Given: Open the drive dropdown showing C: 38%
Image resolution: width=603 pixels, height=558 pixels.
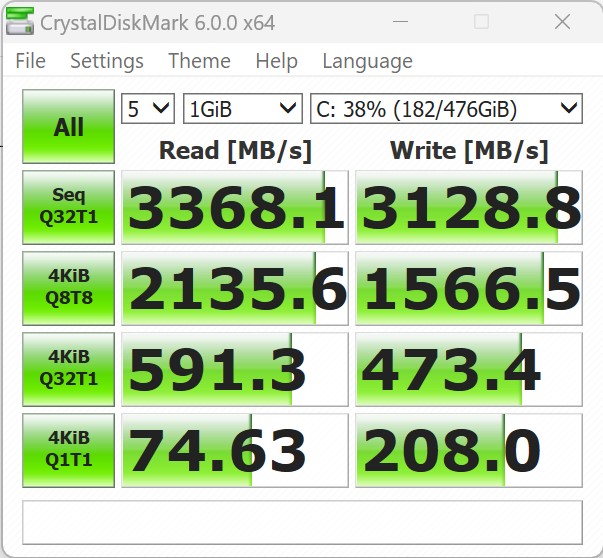Looking at the screenshot, I should coord(446,109).
